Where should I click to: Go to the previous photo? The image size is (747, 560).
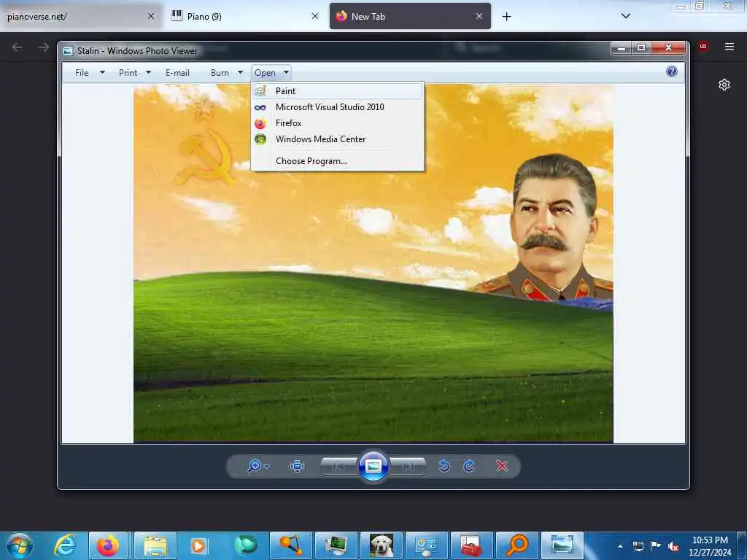click(338, 466)
